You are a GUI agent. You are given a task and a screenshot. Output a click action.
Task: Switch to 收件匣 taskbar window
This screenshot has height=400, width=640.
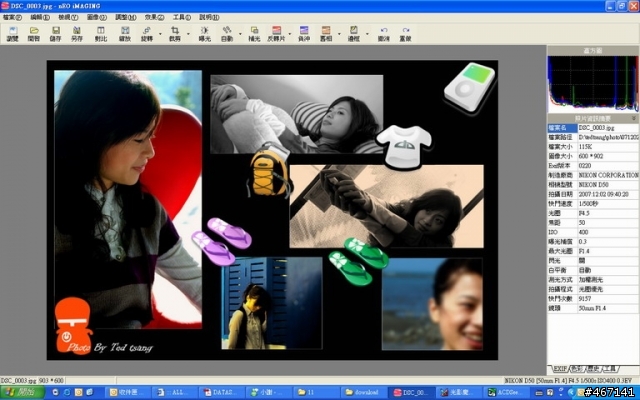[x=127, y=392]
